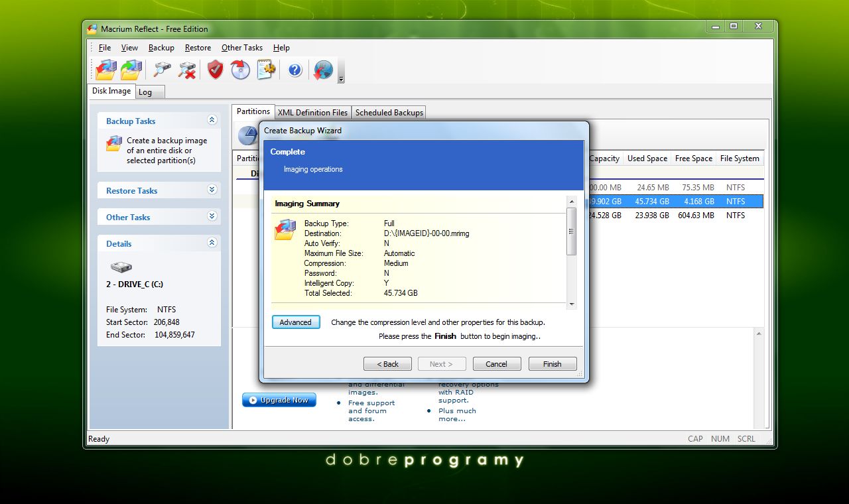849x504 pixels.
Task: Click the Back button in wizard
Action: click(387, 364)
